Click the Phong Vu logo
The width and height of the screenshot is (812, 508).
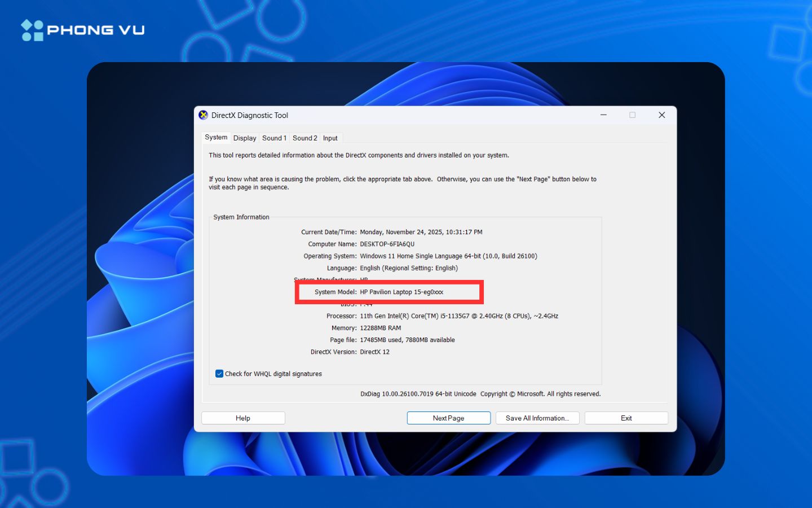tap(83, 30)
